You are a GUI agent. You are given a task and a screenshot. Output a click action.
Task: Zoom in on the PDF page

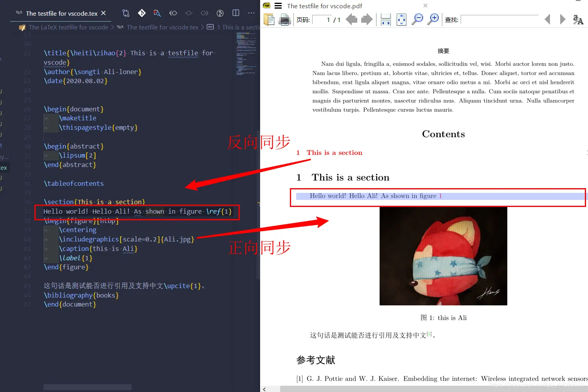[x=433, y=19]
